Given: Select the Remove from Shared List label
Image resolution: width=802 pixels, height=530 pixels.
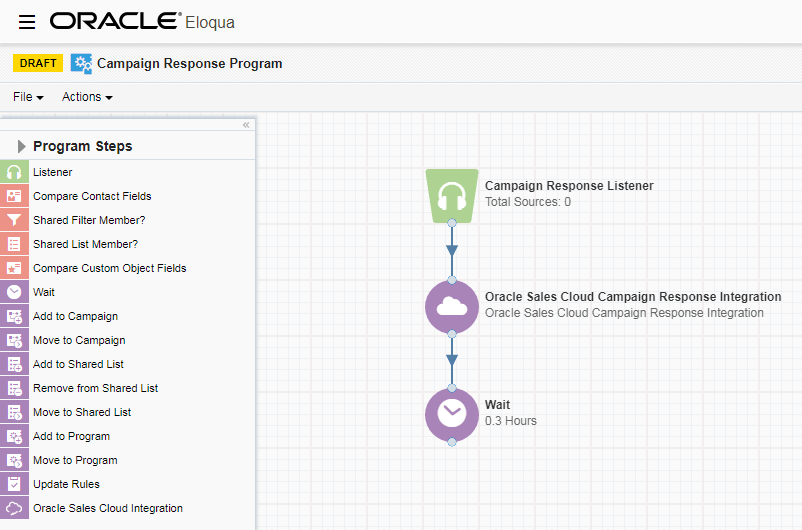Looking at the screenshot, I should click(96, 389).
